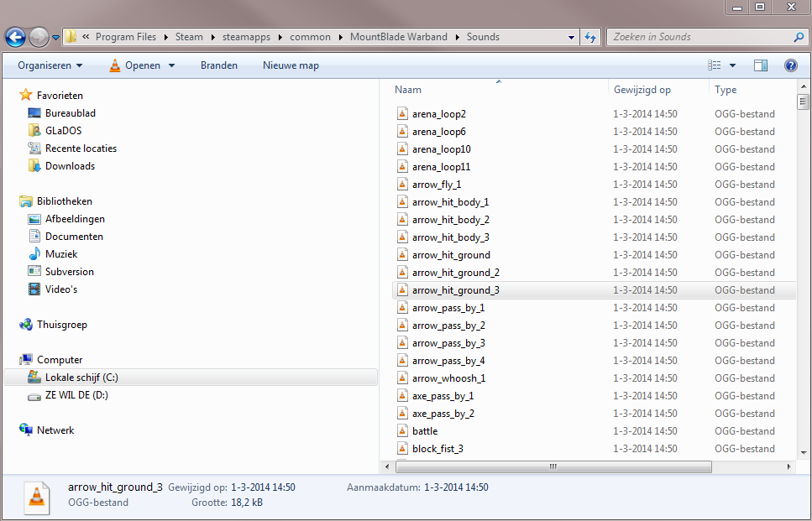Open the ZE WIL DE (D:) drive
The image size is (812, 521).
click(x=67, y=395)
